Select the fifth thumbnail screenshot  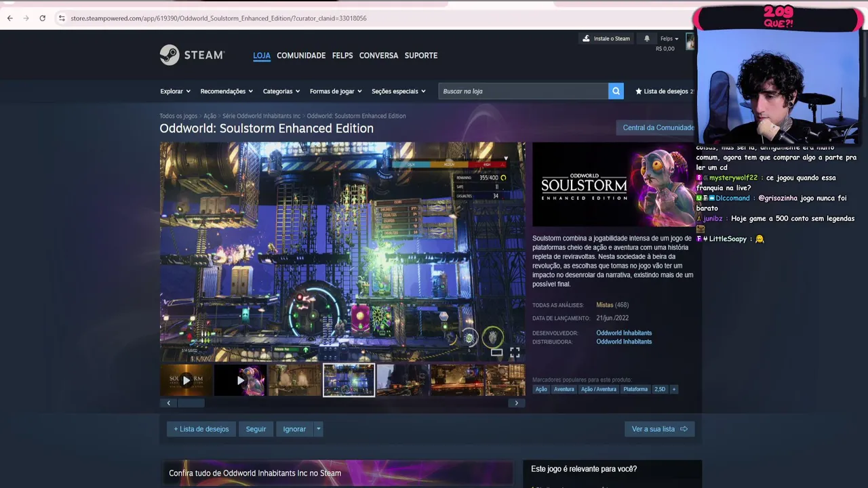click(x=403, y=380)
